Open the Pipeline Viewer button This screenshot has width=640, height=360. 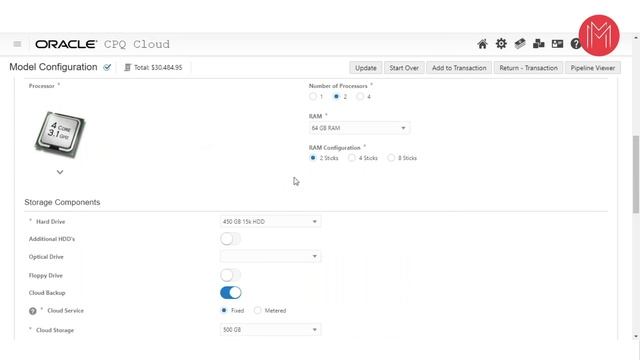tap(593, 68)
